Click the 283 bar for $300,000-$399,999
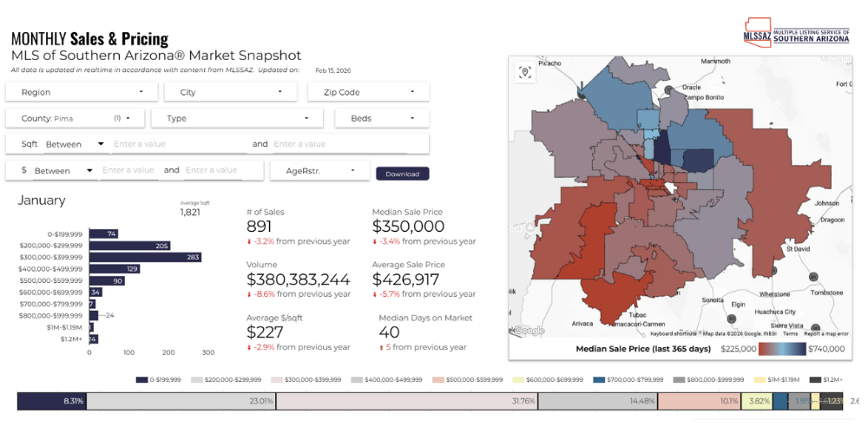The image size is (868, 434). pyautogui.click(x=145, y=258)
